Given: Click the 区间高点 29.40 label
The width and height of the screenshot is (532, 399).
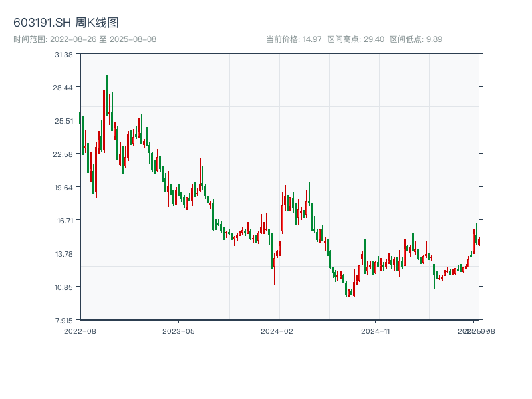Looking at the screenshot, I should [x=356, y=39].
